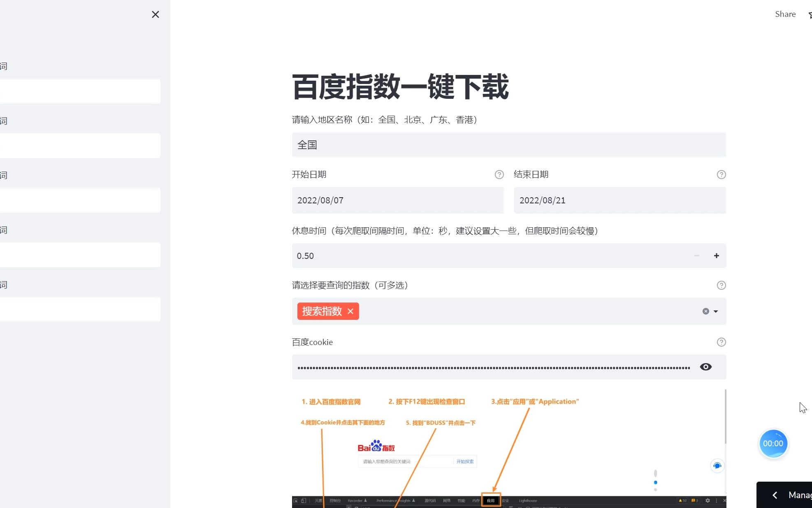Open the help tooltip for 结束日期
Screen dimensions: 812x508
coord(721,175)
